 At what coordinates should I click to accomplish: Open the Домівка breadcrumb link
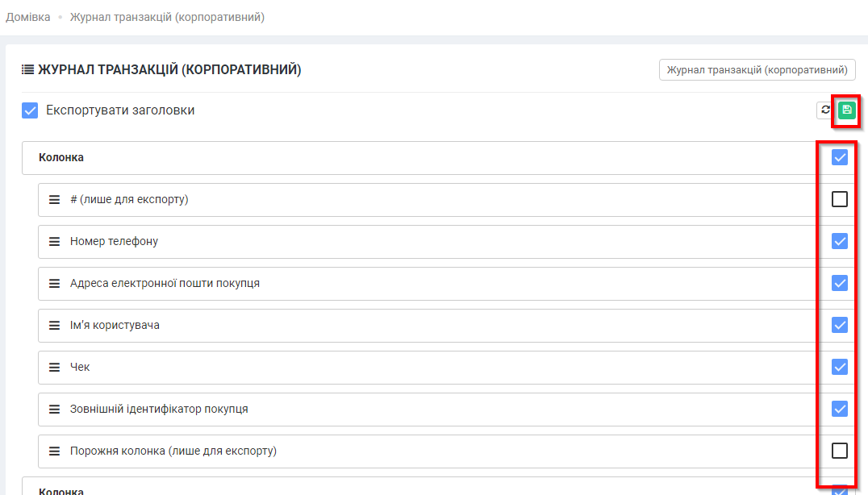(x=28, y=16)
